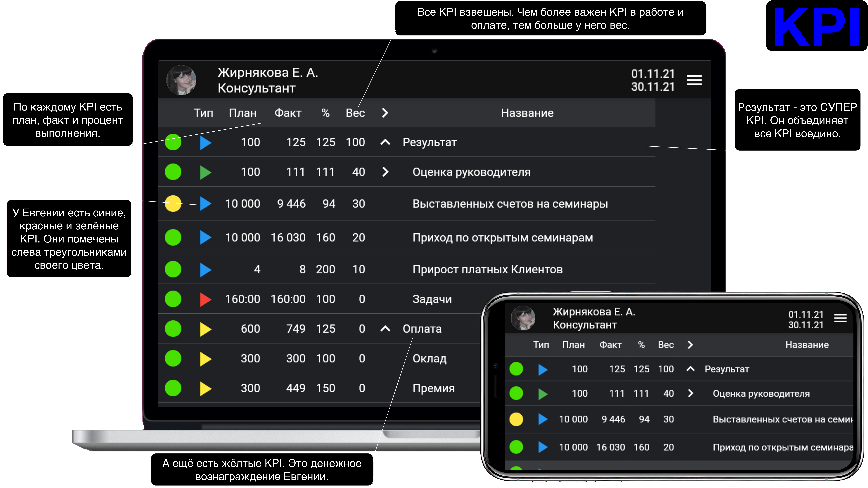Click the Название header on the phone
868x488 pixels.
click(x=807, y=345)
